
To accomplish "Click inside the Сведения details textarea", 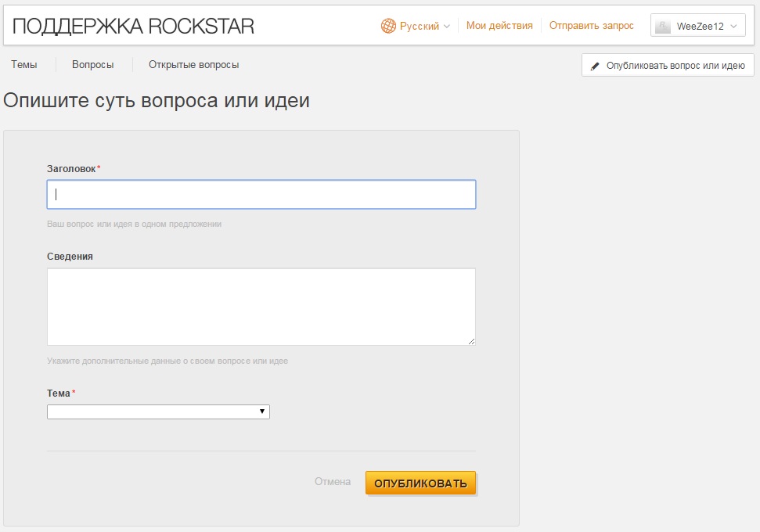I will coord(261,307).
